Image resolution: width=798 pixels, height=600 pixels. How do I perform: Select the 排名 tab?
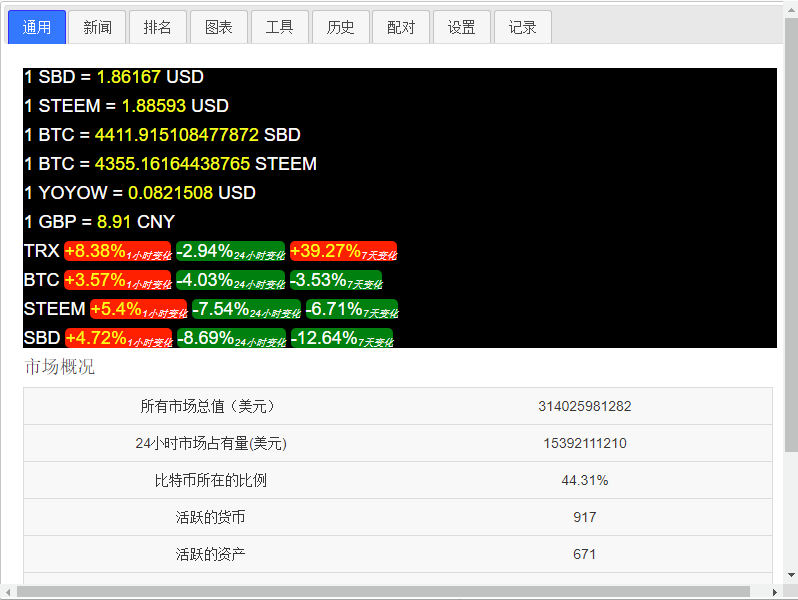[x=158, y=27]
